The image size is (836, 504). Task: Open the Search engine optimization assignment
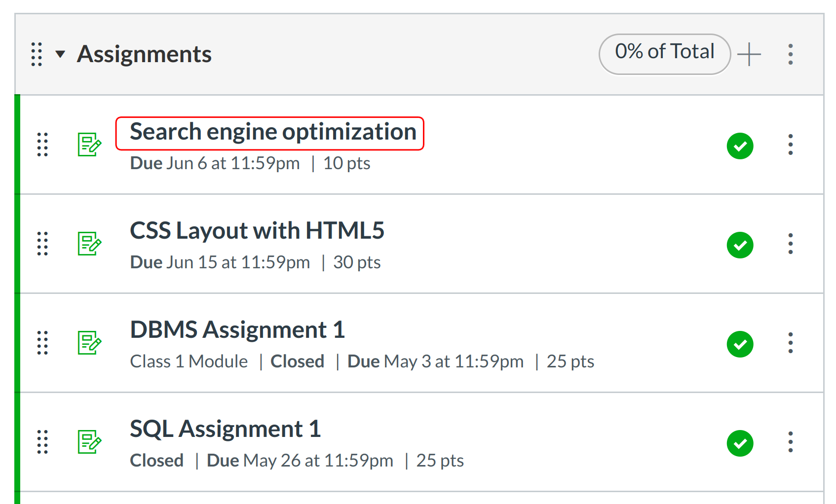click(272, 132)
